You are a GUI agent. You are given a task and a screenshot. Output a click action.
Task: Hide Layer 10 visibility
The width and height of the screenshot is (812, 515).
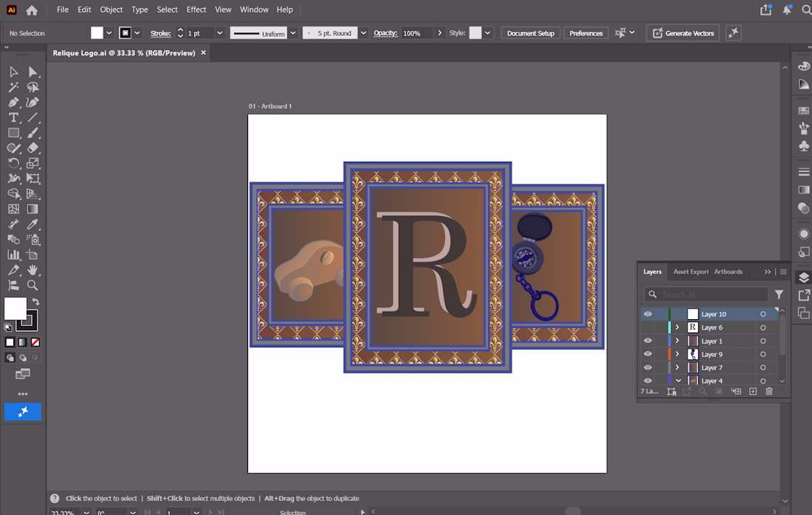[x=648, y=314]
